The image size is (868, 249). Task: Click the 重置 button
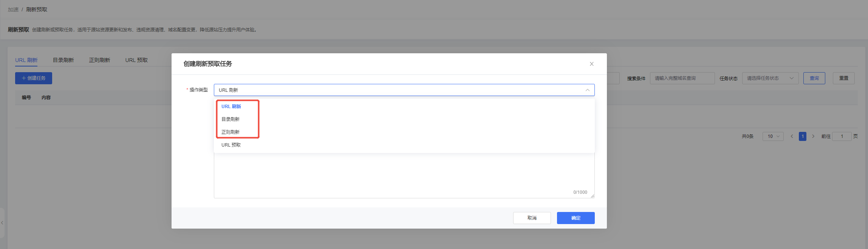click(843, 78)
